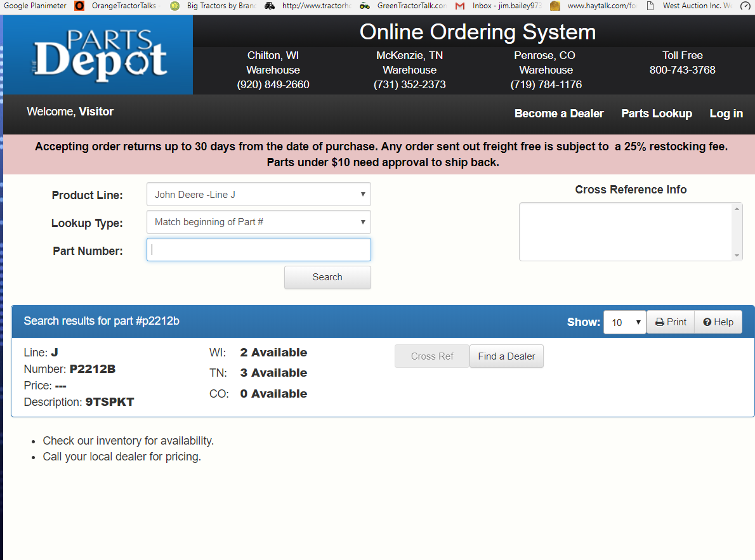This screenshot has height=560, width=755.
Task: Print the search results
Action: (x=670, y=322)
